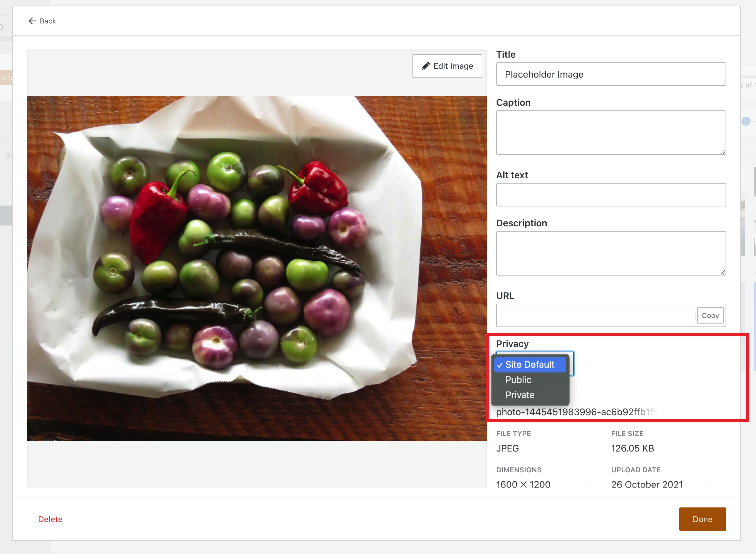Click the Edit Image button
The image size is (756, 554).
(447, 66)
